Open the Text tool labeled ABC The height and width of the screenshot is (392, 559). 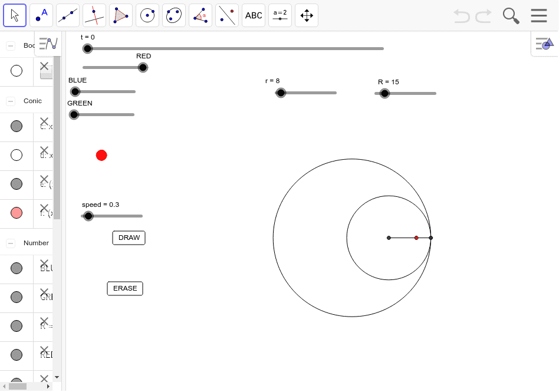[253, 15]
